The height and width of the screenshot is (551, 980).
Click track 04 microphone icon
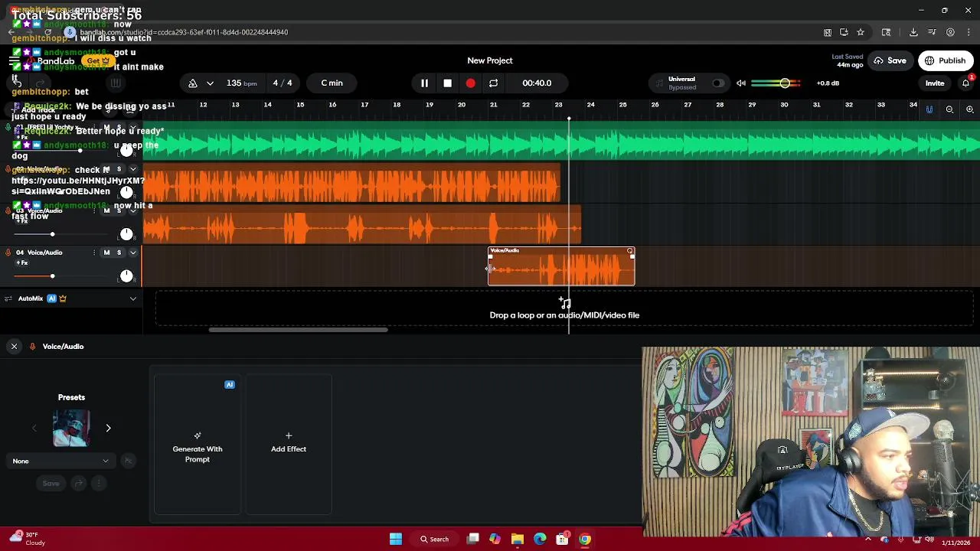8,253
